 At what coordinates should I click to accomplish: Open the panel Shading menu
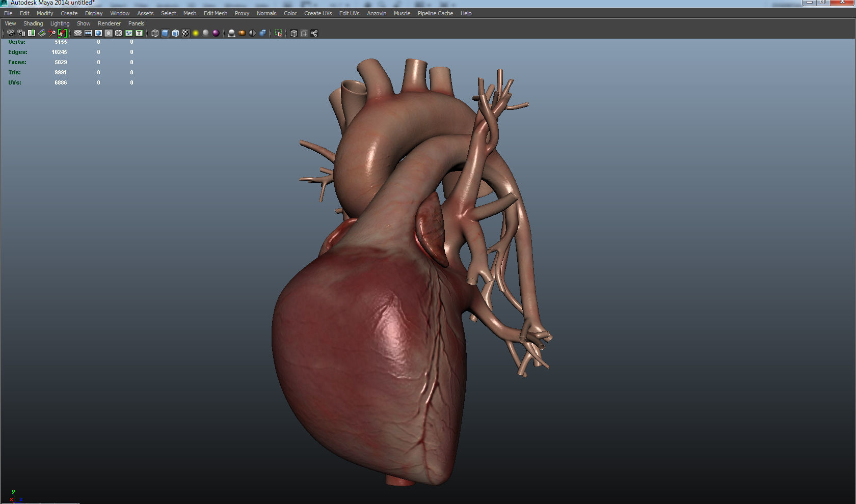coord(33,23)
